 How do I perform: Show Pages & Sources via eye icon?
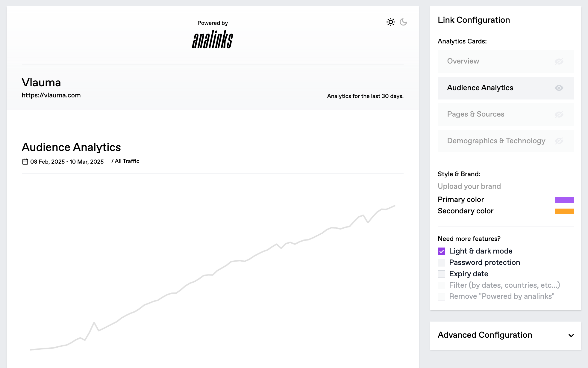click(x=559, y=114)
